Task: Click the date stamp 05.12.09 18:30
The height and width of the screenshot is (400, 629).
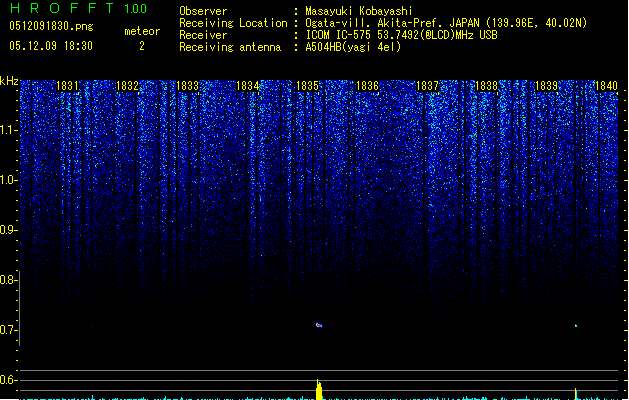Action: (51, 46)
